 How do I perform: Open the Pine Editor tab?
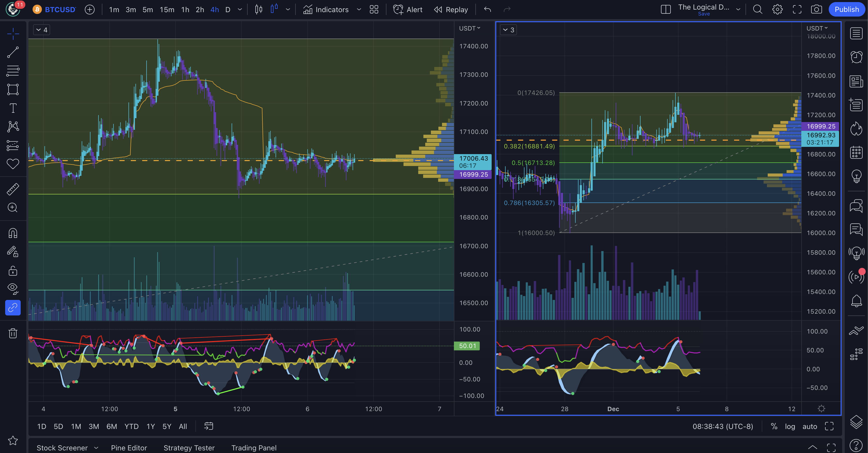(129, 448)
